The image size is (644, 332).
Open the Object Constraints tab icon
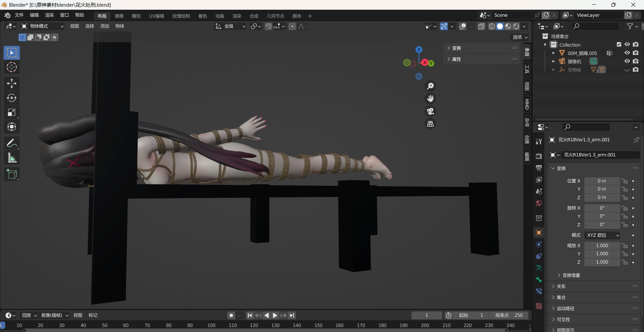pos(539,256)
